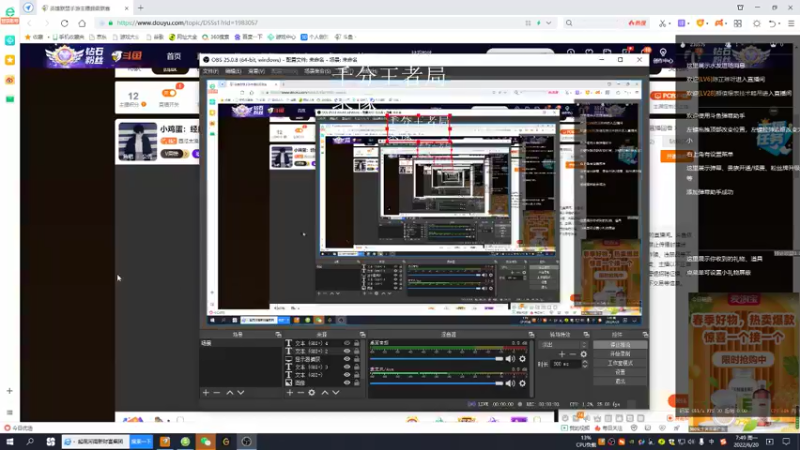Remove the selected scene with the Scenes minus icon
Viewport: 800px width, 450px height.
click(x=217, y=393)
